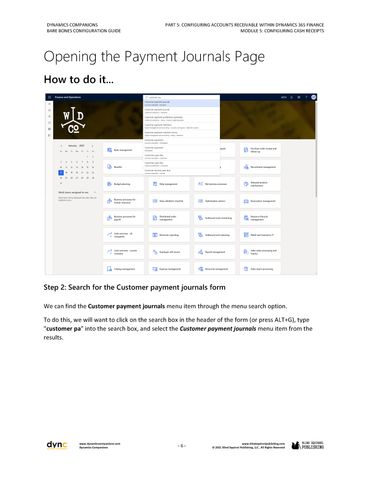Open the settings gear icon
The image size is (371, 480).
(x=299, y=97)
